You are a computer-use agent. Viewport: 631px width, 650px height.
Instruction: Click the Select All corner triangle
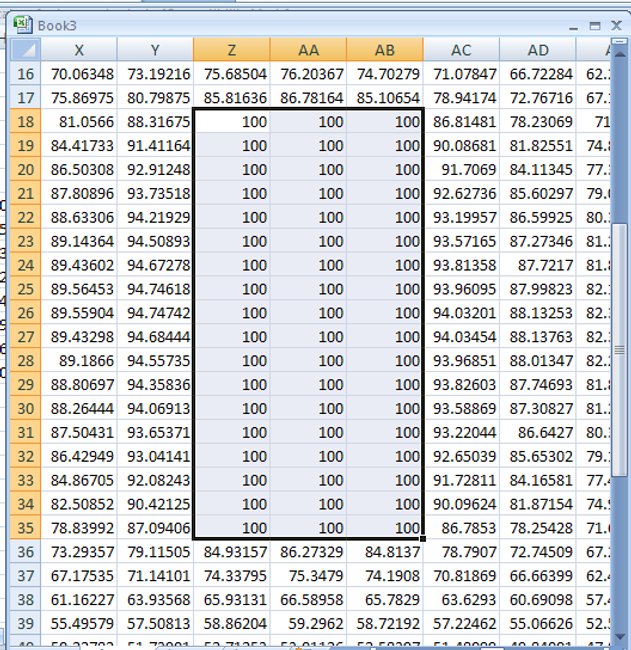[25, 50]
